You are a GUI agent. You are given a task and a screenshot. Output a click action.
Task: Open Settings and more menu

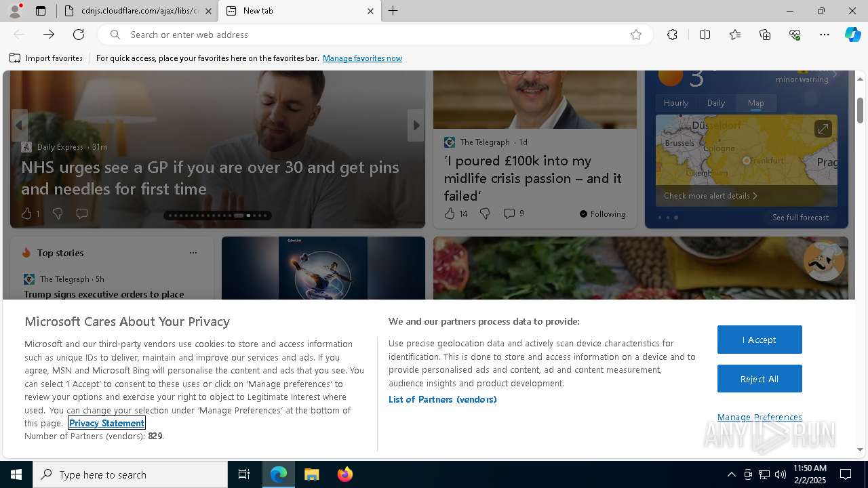[825, 35]
